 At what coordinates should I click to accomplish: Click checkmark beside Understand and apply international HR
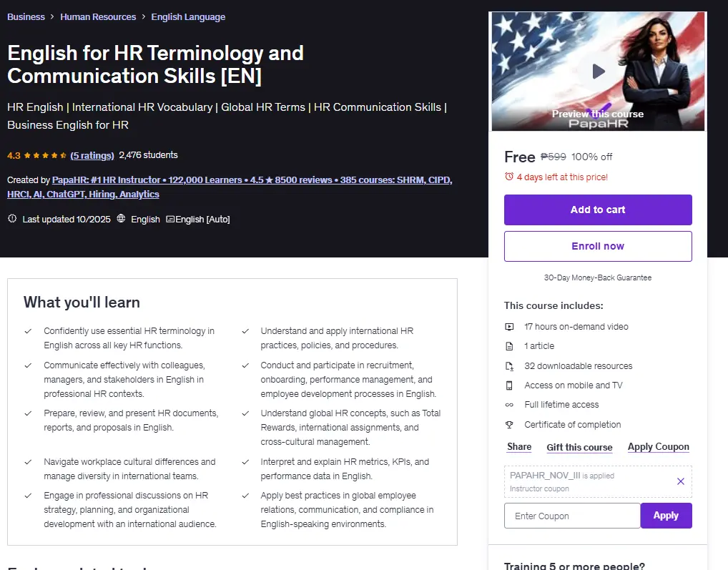[x=245, y=331]
